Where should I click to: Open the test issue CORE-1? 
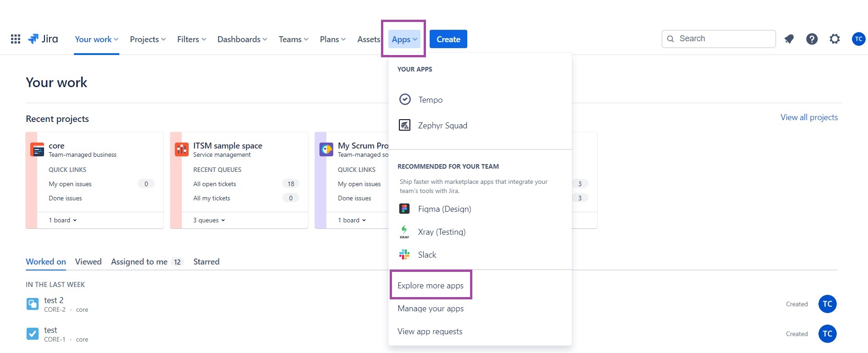click(50, 330)
